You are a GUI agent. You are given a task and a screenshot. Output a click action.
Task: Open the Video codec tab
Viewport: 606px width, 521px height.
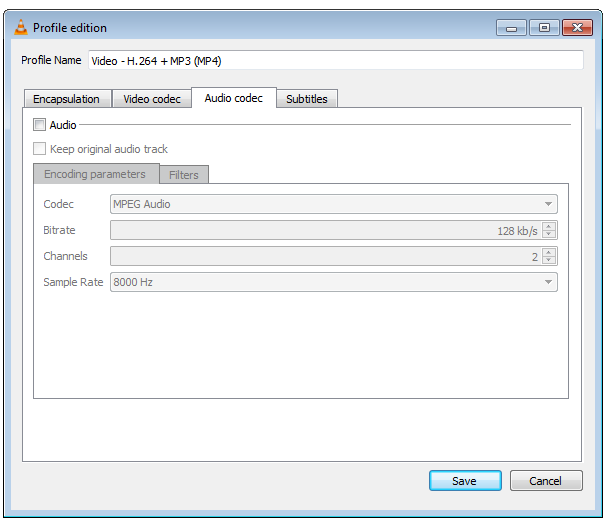pyautogui.click(x=152, y=99)
